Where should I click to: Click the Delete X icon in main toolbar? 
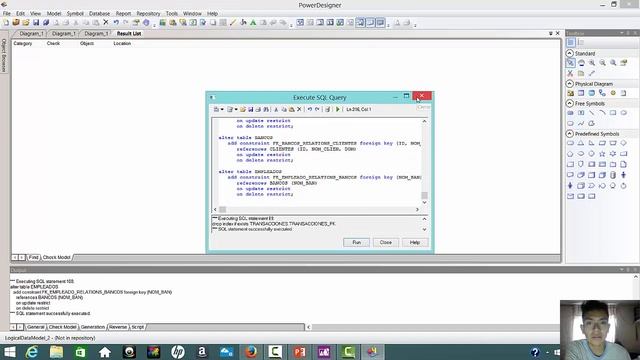coord(106,22)
